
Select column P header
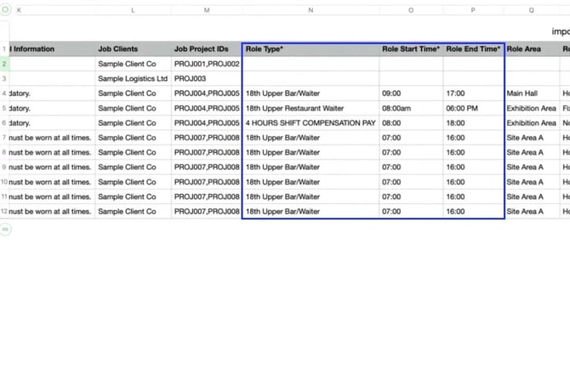pos(473,10)
